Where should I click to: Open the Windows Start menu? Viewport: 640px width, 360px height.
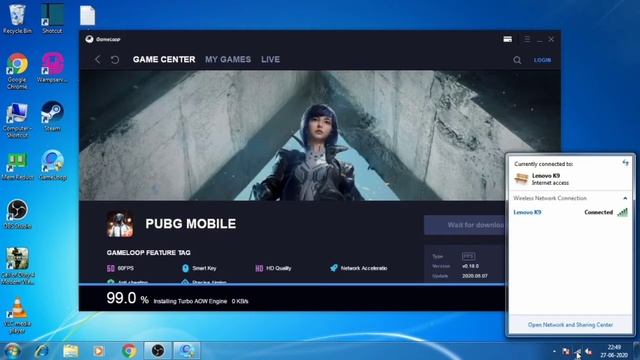(x=12, y=351)
